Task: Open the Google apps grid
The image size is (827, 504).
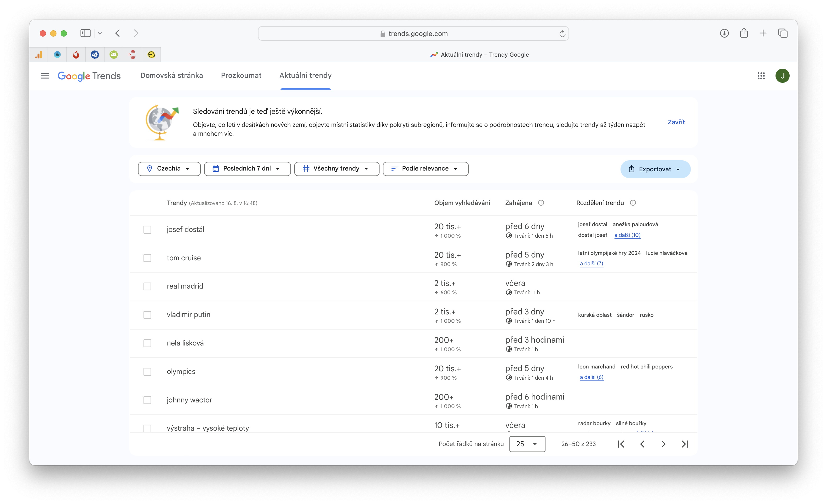Action: point(761,76)
